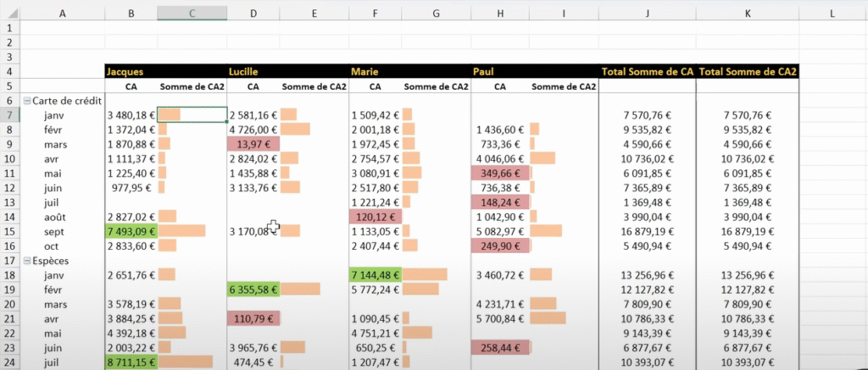Select column J header

[x=647, y=14]
